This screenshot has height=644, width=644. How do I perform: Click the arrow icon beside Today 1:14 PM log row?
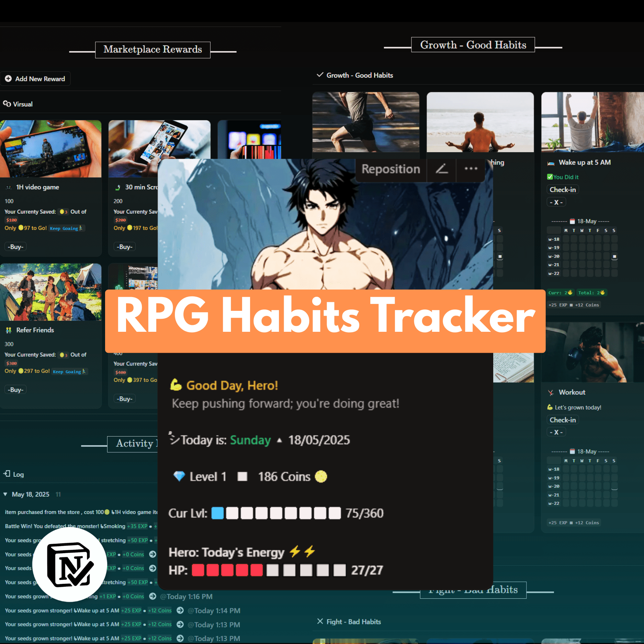click(x=180, y=610)
